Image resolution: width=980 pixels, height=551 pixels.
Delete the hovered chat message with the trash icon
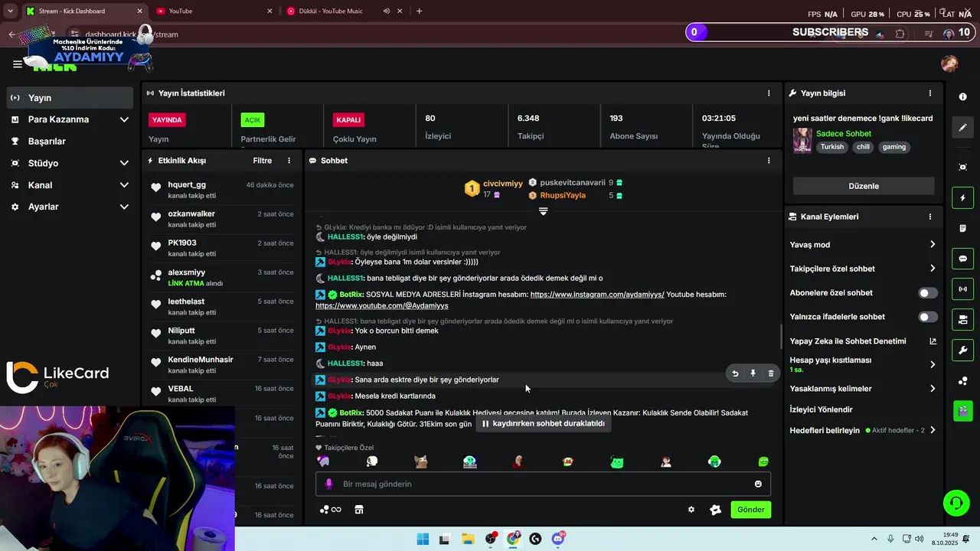coord(771,373)
